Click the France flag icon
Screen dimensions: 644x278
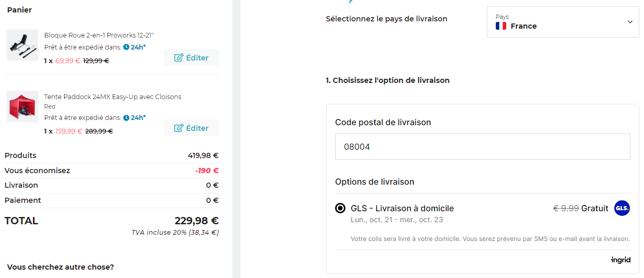[501, 26]
